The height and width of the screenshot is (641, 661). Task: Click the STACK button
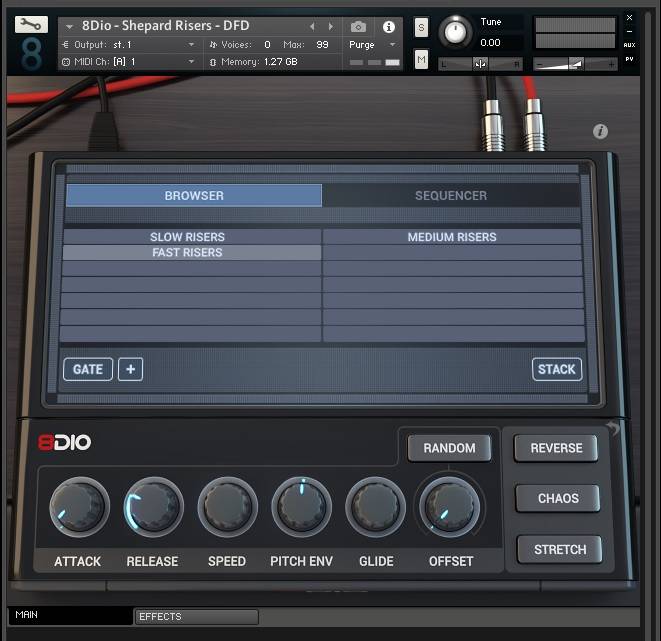pos(556,369)
